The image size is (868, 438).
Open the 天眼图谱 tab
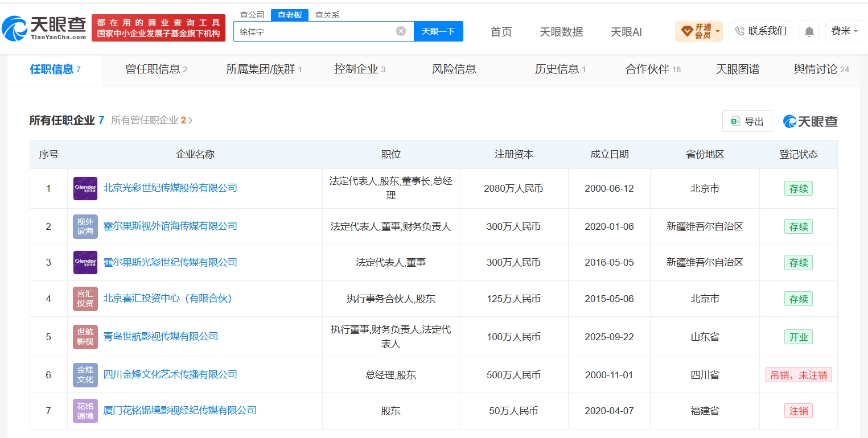tap(738, 69)
